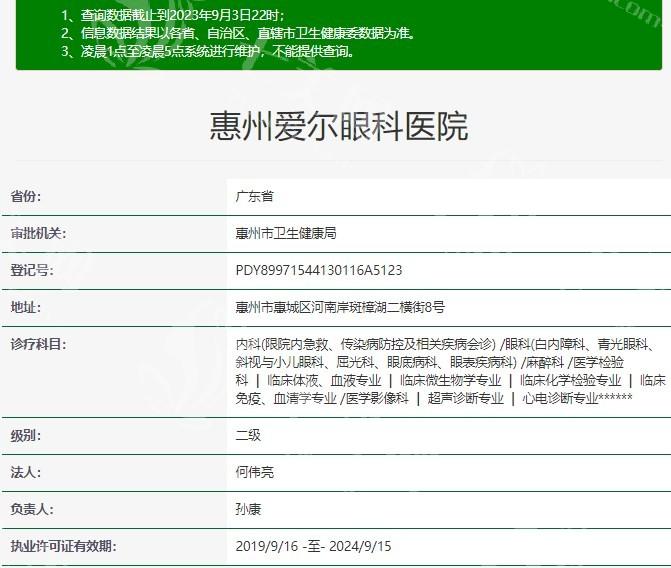Select the 级别 label

tap(26, 435)
